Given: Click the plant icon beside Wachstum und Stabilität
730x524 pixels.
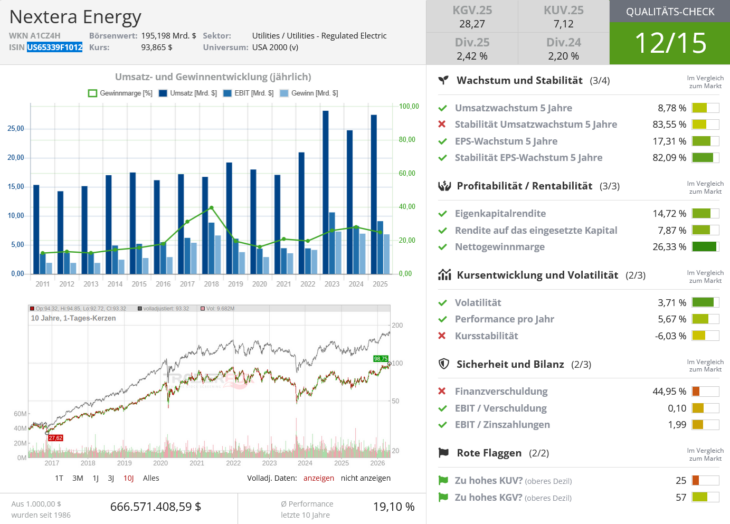Looking at the screenshot, I should coord(444,81).
